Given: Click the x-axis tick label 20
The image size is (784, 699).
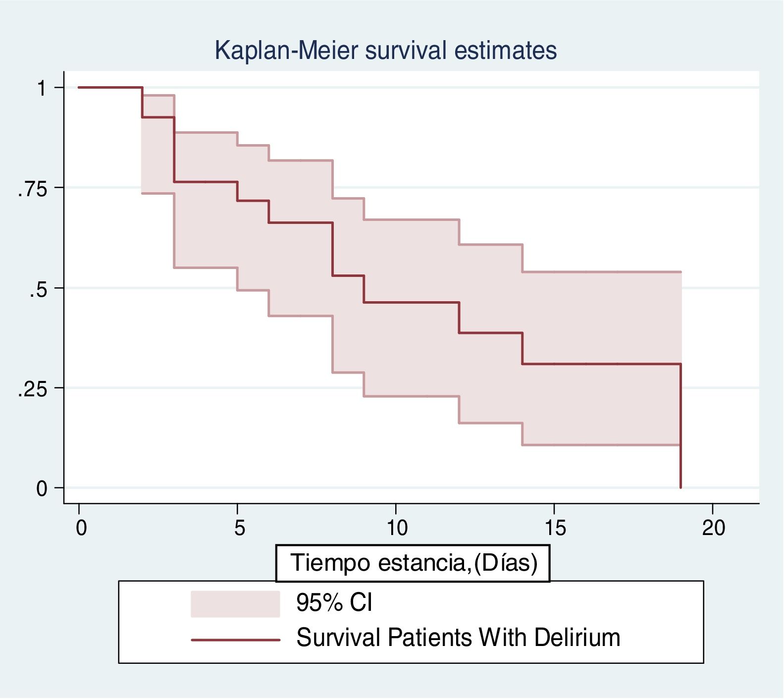Looking at the screenshot, I should pyautogui.click(x=713, y=528).
